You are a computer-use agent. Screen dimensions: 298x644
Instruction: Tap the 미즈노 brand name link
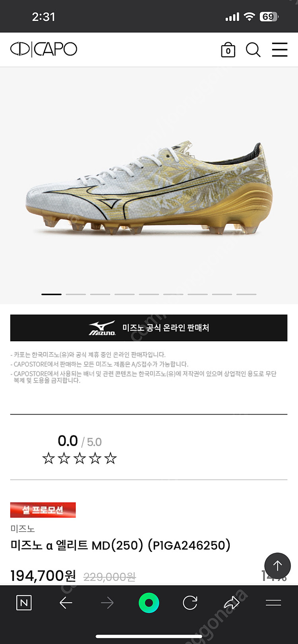coord(23,529)
